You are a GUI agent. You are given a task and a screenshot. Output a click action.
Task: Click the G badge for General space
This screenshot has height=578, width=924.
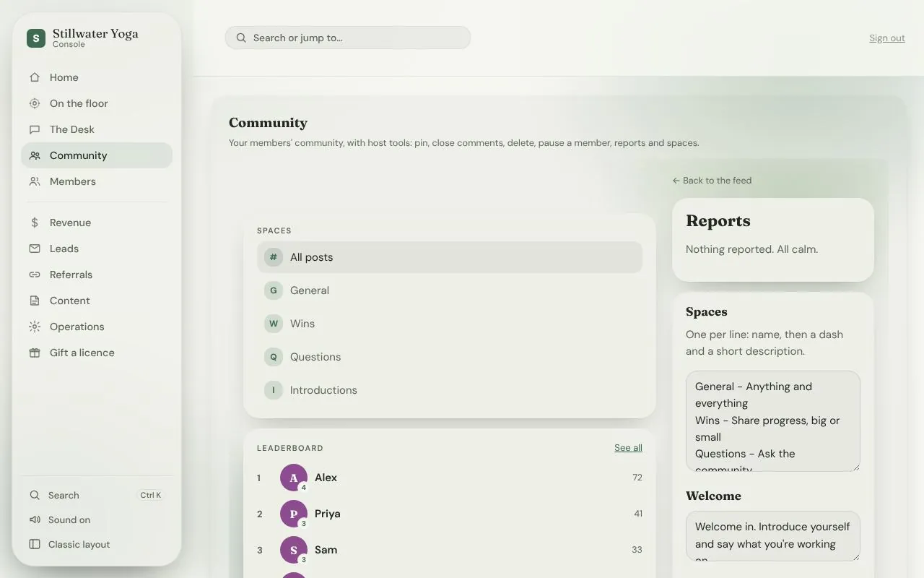coord(274,290)
